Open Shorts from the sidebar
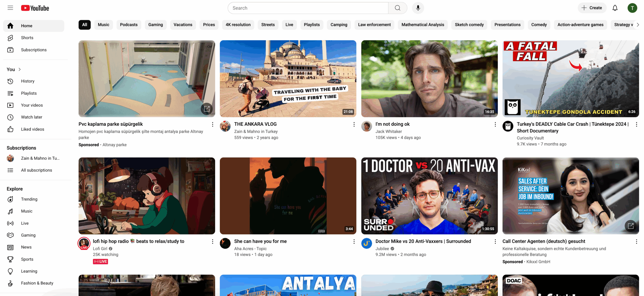The image size is (644, 296). click(x=34, y=38)
